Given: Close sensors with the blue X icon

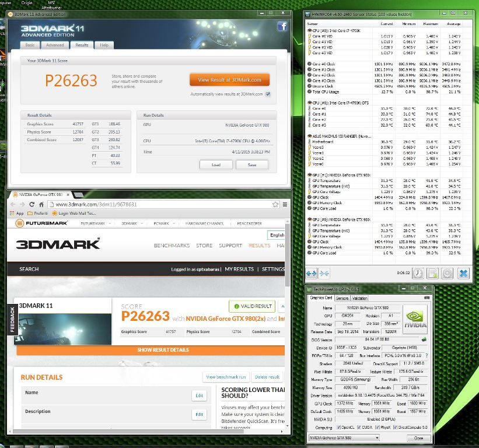Looking at the screenshot, I should tap(463, 274).
